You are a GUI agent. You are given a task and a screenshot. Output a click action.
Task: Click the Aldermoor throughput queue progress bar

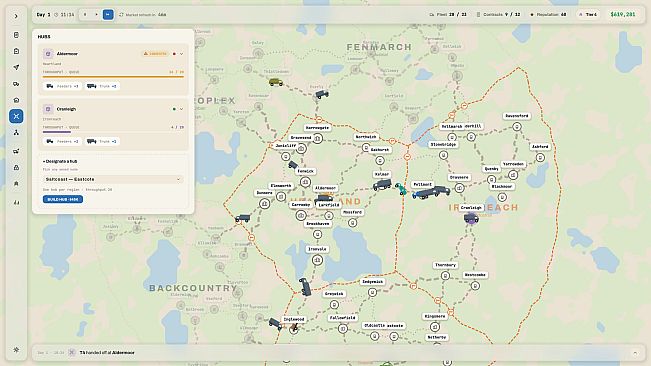[113, 77]
